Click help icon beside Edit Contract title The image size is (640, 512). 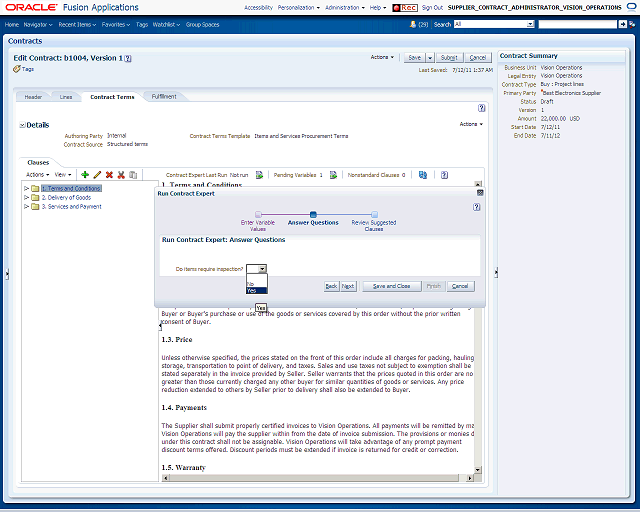tap(128, 58)
